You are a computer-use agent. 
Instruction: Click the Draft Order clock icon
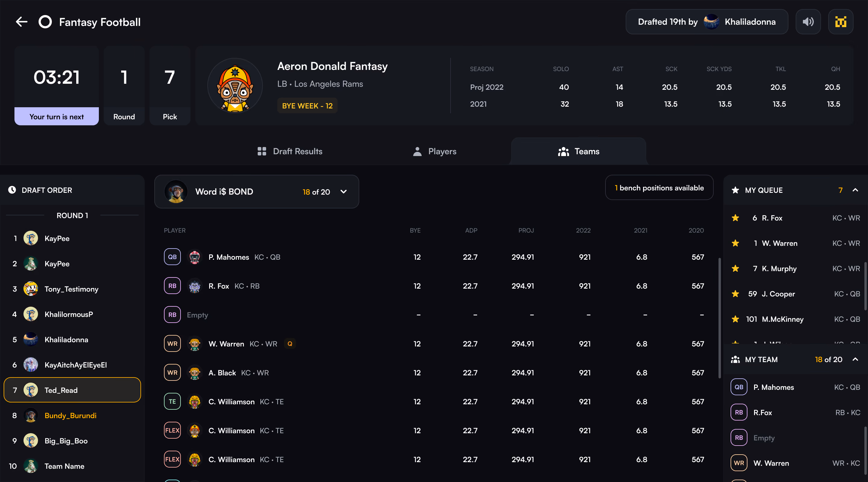click(12, 190)
